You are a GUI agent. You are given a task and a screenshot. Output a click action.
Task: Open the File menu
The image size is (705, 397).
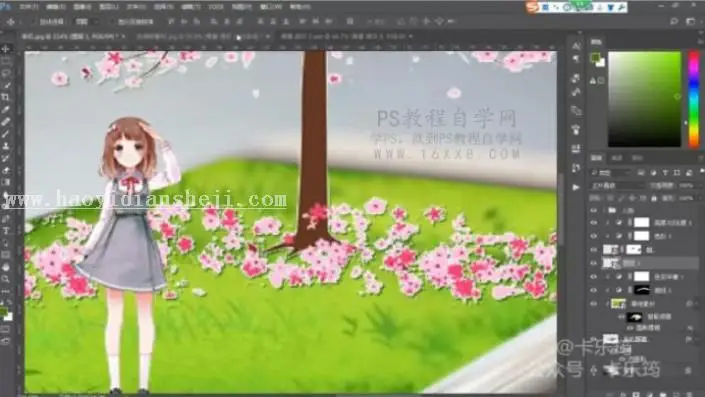point(28,7)
